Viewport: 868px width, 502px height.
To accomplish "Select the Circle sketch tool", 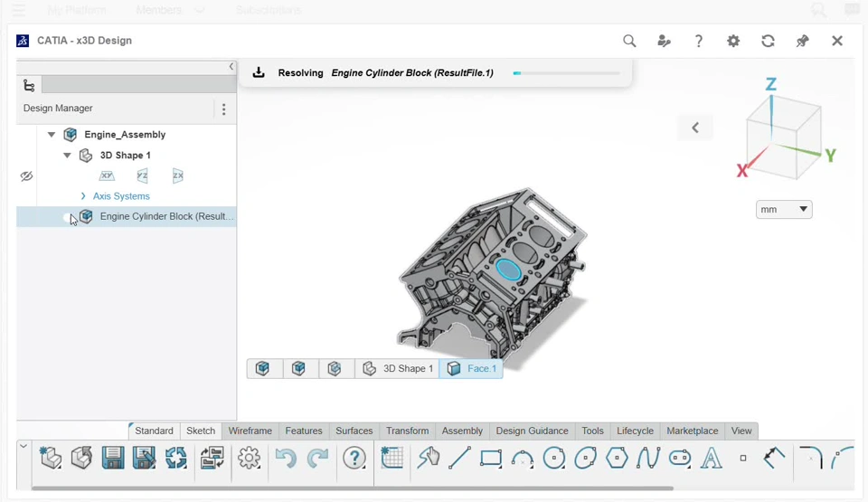I will tap(554, 459).
